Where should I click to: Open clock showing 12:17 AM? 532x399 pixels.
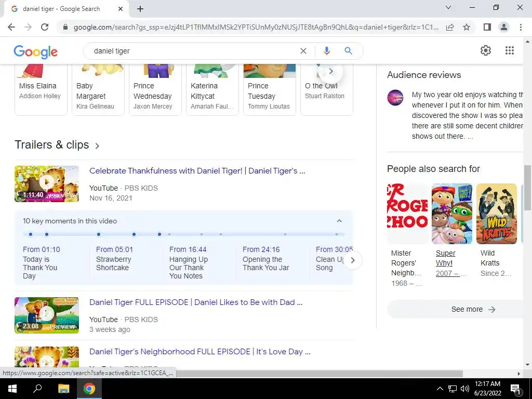click(487, 389)
